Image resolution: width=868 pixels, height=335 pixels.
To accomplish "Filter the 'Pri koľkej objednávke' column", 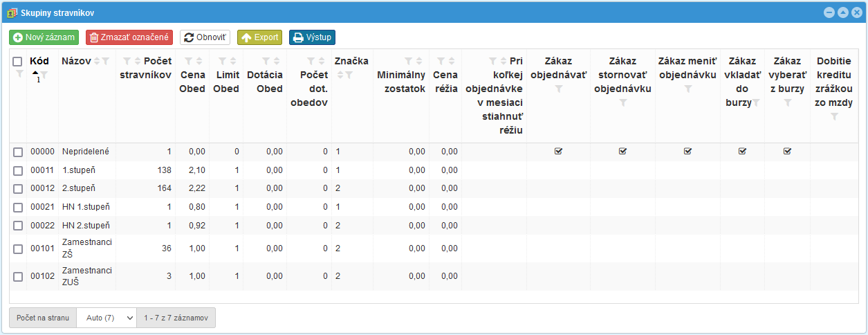I will tap(493, 61).
